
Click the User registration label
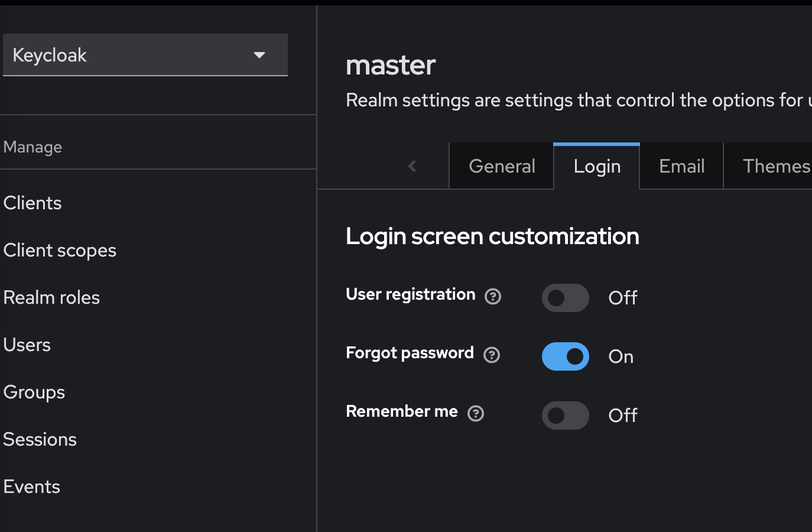411,294
